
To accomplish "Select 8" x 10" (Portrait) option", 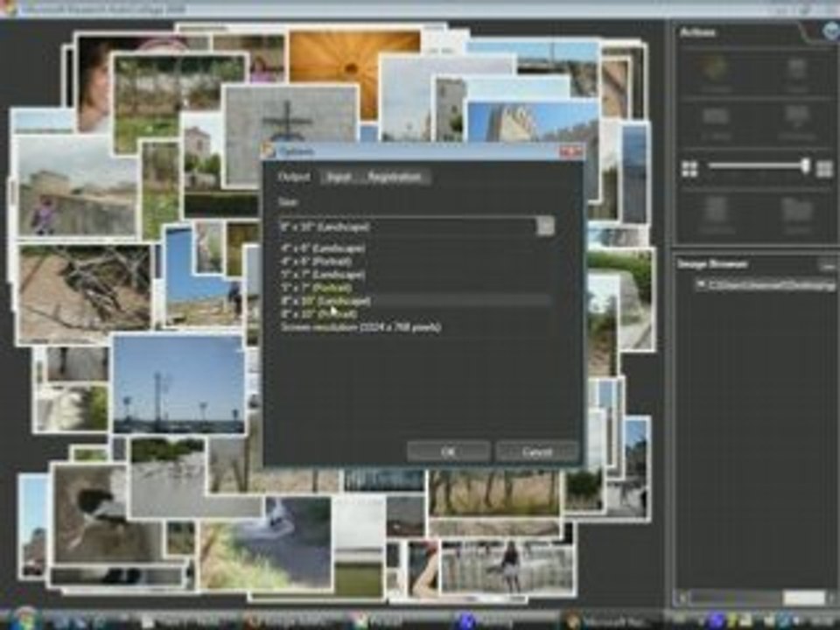I will [x=318, y=313].
